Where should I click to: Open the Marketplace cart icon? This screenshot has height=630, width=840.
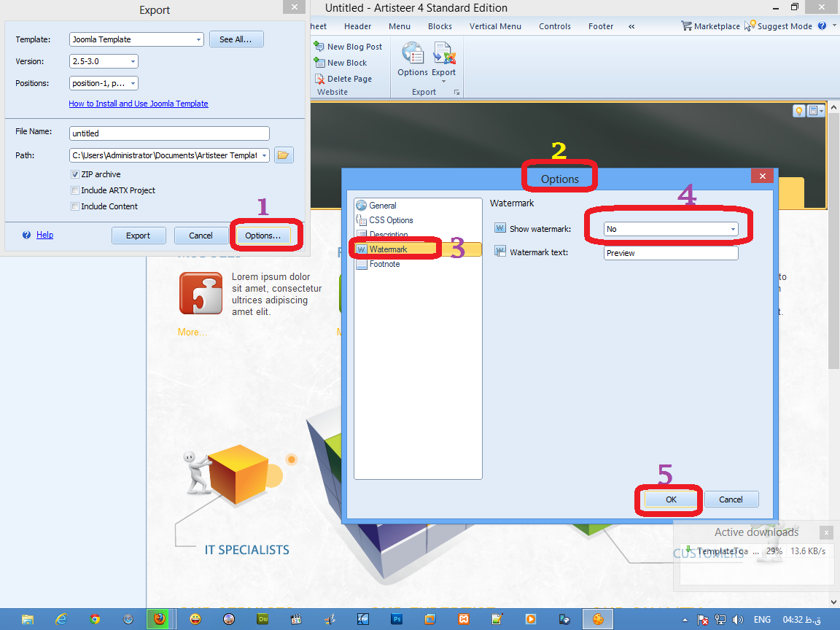[686, 26]
